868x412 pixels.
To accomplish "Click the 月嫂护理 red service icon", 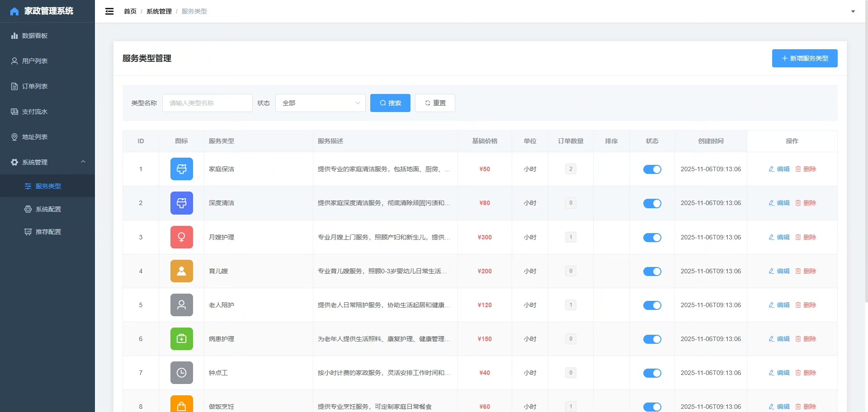I will [x=181, y=237].
